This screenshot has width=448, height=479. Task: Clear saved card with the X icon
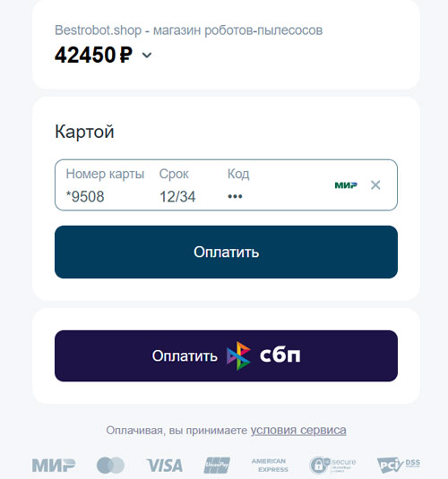[x=375, y=184]
